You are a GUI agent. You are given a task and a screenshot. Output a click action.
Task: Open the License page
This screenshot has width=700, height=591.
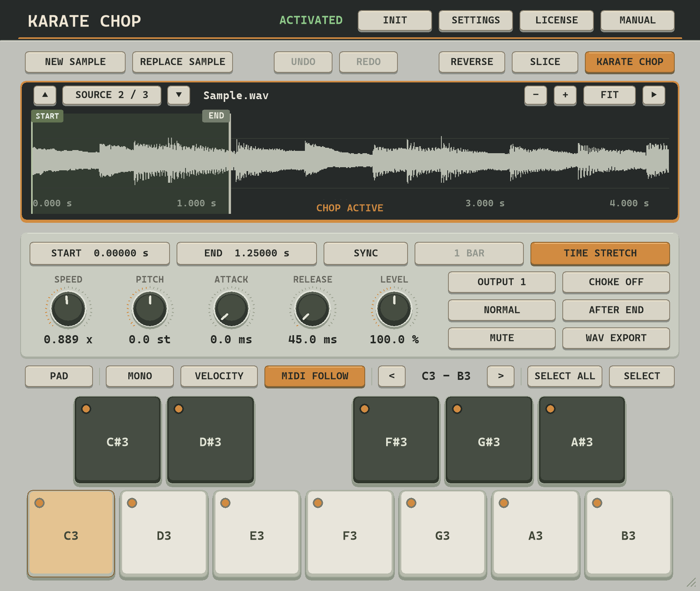tap(556, 20)
